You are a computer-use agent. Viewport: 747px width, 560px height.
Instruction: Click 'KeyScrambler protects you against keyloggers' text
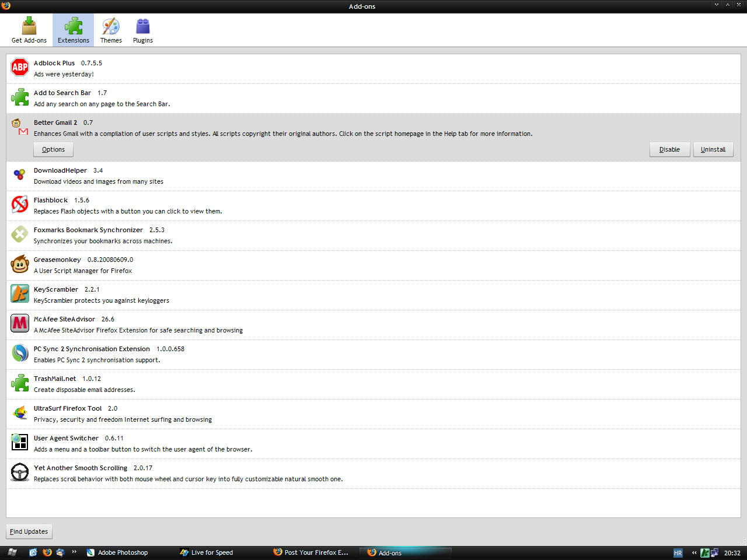(102, 300)
